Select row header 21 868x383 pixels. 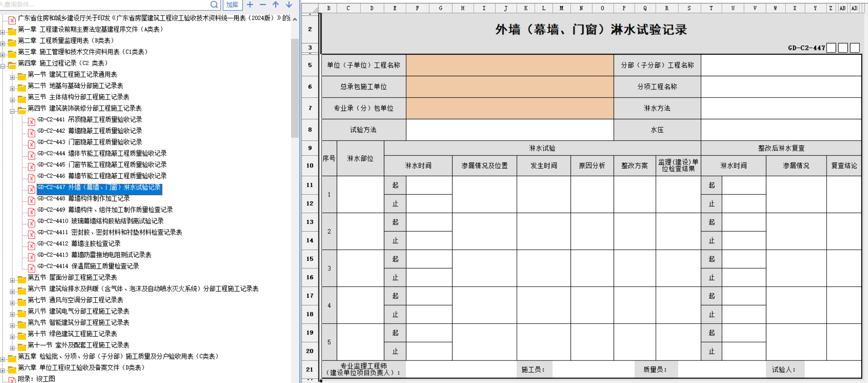310,369
